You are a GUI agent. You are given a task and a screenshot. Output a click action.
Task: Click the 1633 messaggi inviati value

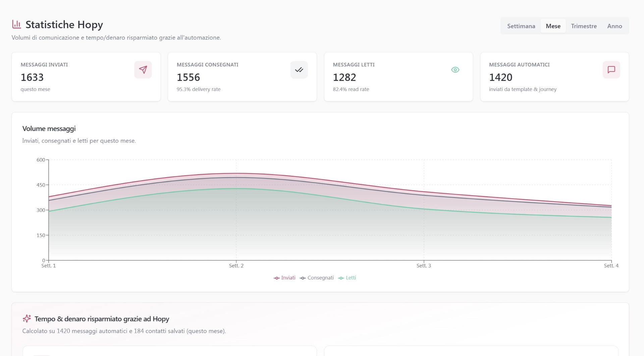pos(32,78)
